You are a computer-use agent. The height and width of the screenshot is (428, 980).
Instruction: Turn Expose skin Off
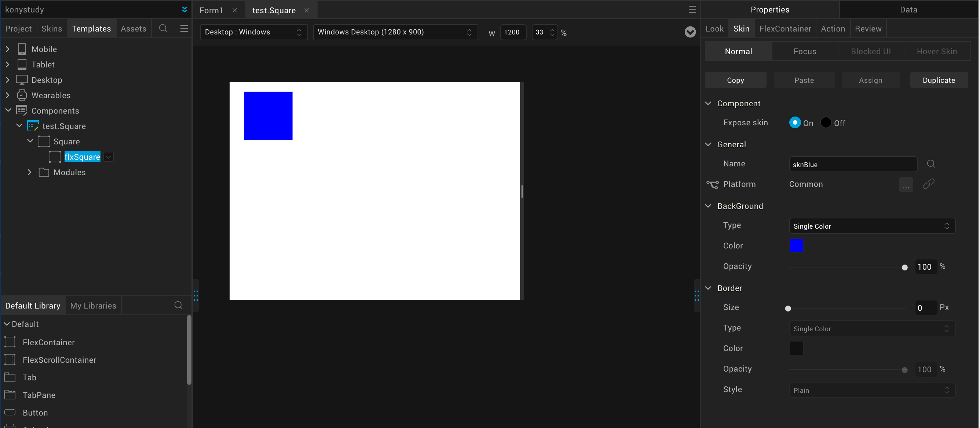(x=825, y=123)
